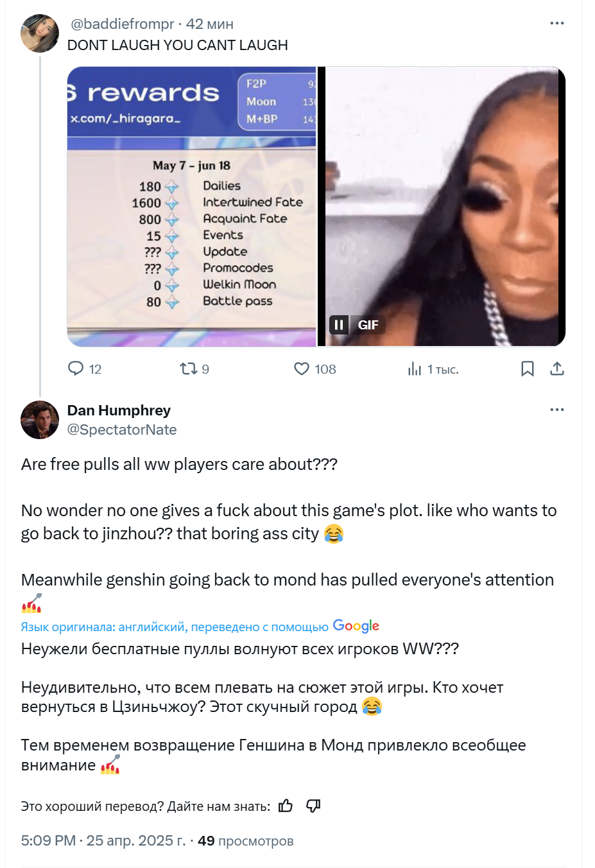595x868 pixels.
Task: Share the @baddiefrompr tweet
Action: tap(557, 369)
